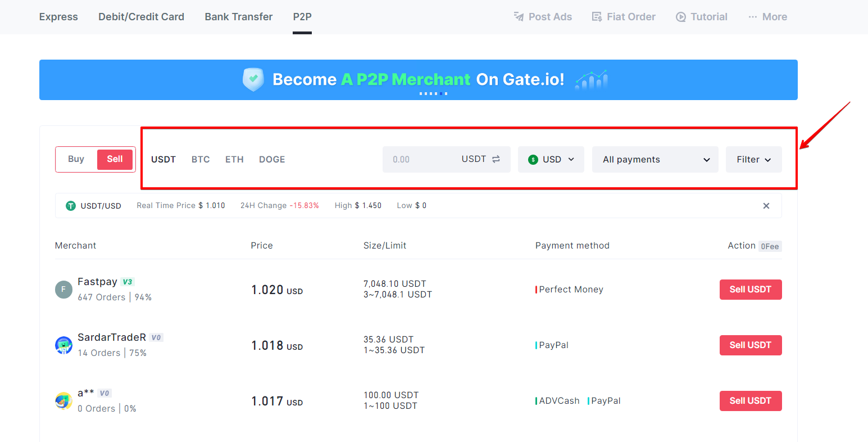Open the USD currency dropdown

tap(551, 160)
